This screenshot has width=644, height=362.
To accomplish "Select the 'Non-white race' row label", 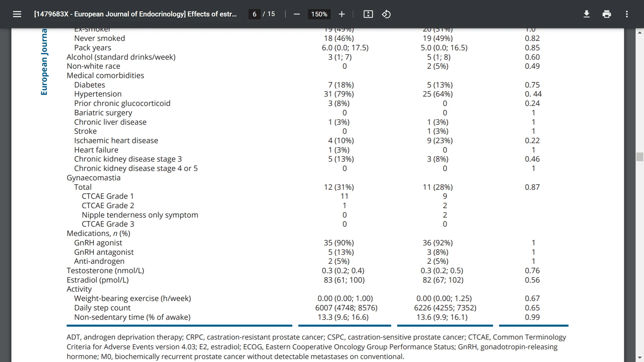I will pos(93,66).
